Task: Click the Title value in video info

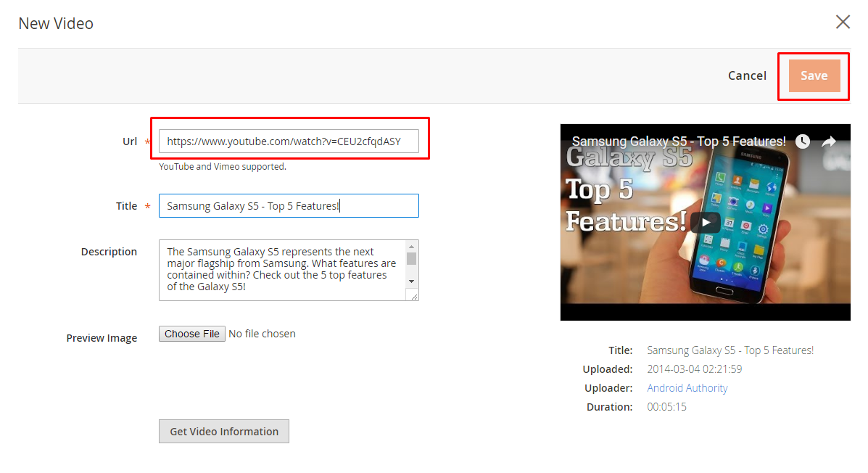Action: point(730,350)
